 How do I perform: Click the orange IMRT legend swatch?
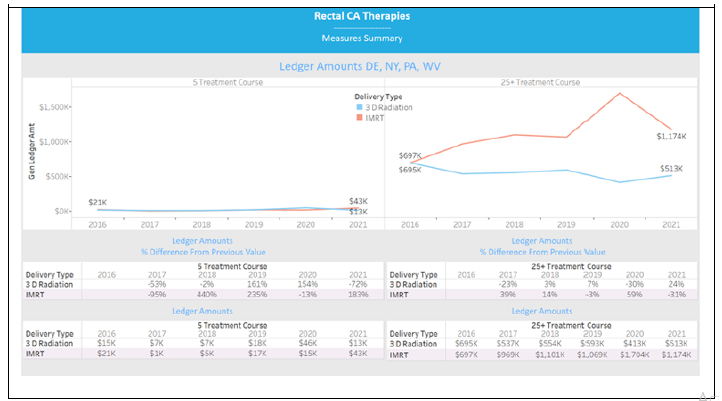[359, 118]
